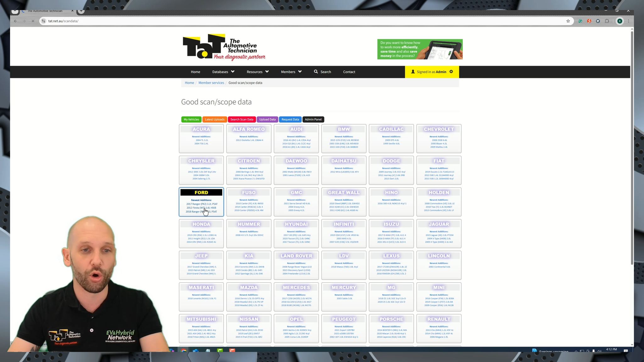This screenshot has height=362, width=644.
Task: Open the FORD make card header
Action: [x=201, y=192]
